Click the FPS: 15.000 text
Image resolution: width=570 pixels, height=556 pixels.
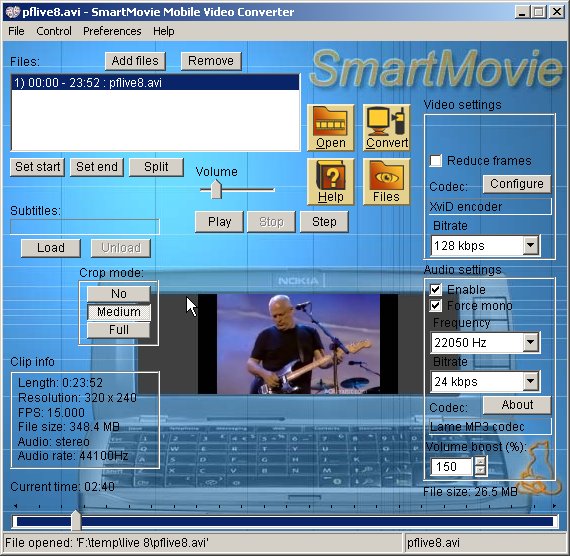click(51, 412)
